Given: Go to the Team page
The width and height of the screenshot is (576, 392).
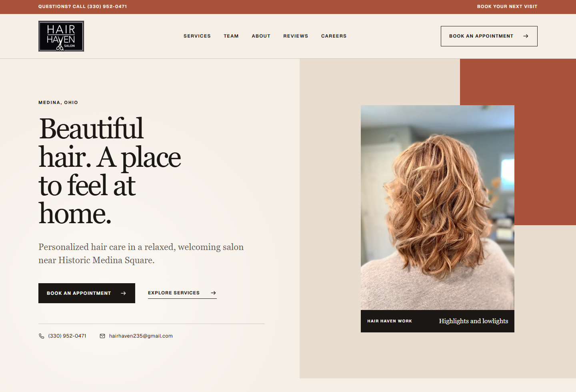Looking at the screenshot, I should pos(231,36).
